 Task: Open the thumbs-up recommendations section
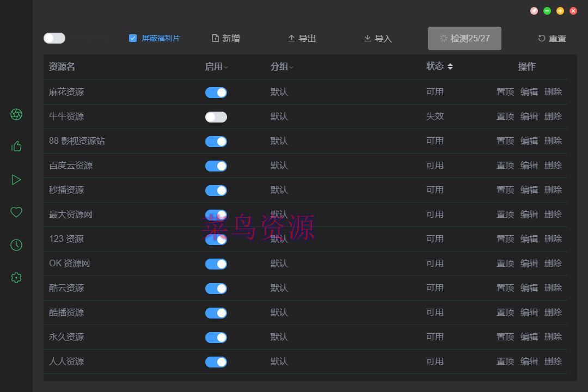pyautogui.click(x=16, y=146)
